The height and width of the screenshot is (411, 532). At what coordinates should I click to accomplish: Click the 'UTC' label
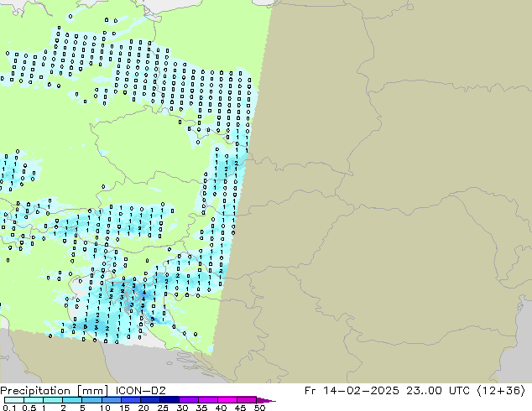coord(459,390)
